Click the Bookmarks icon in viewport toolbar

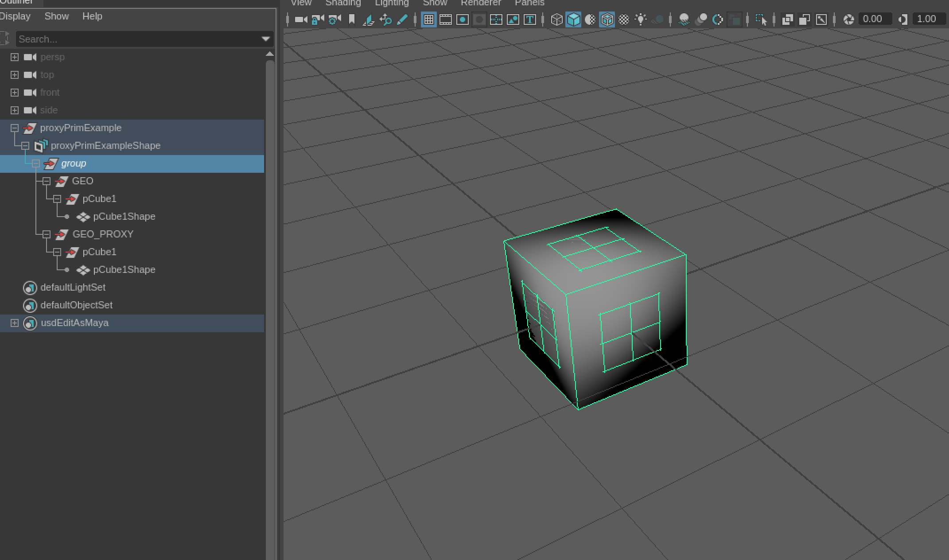pyautogui.click(x=352, y=19)
